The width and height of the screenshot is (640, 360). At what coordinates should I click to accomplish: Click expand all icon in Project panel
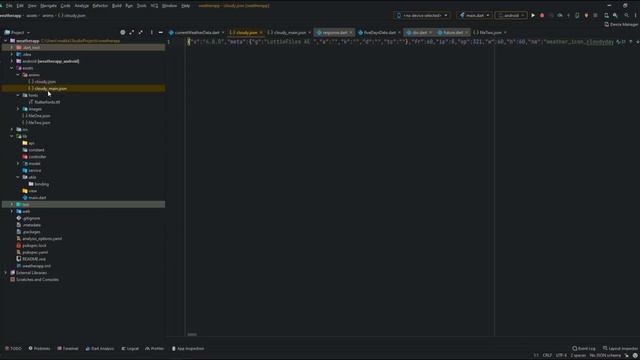(x=131, y=32)
